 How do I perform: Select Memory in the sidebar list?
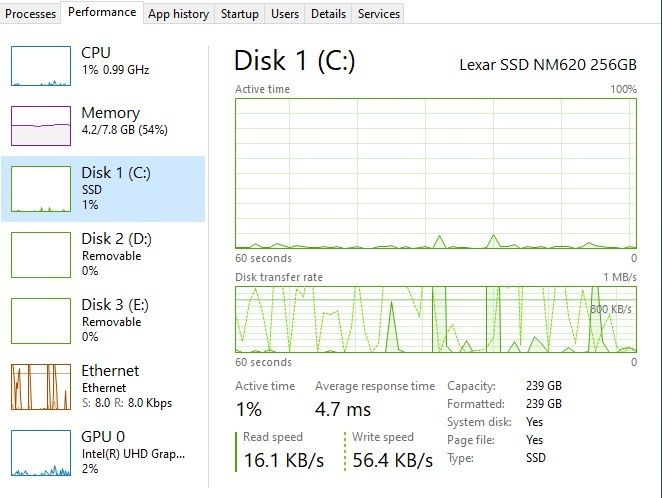pos(110,114)
